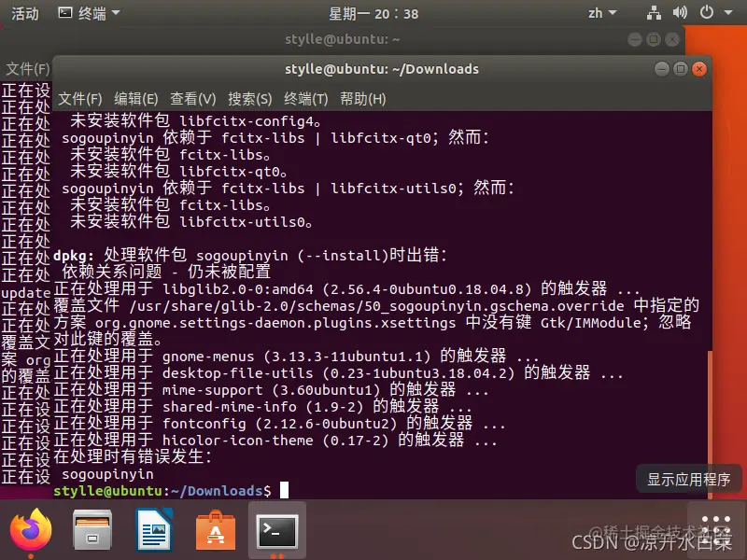Open 文件(F) menu of the background terminal
This screenshot has height=560, width=747.
(x=28, y=69)
